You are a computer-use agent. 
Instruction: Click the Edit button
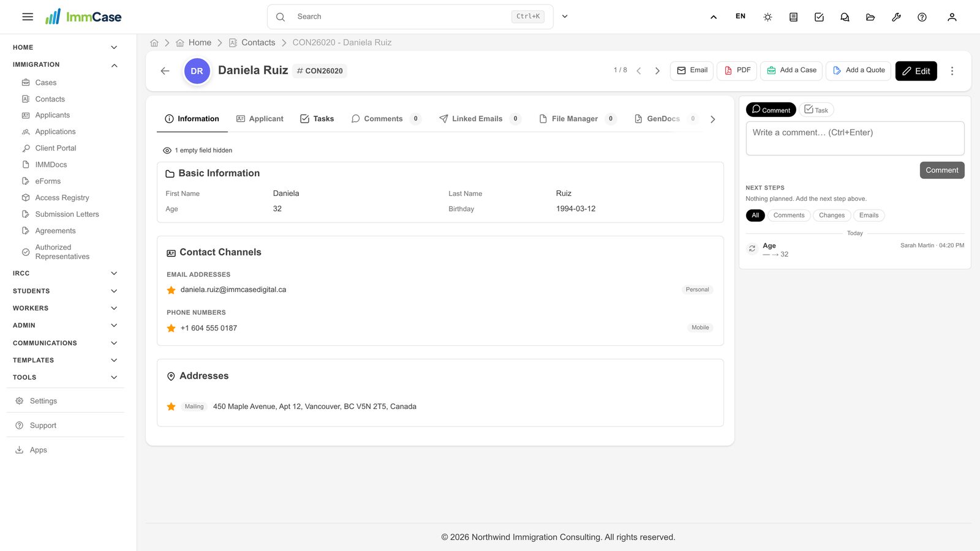coord(916,71)
